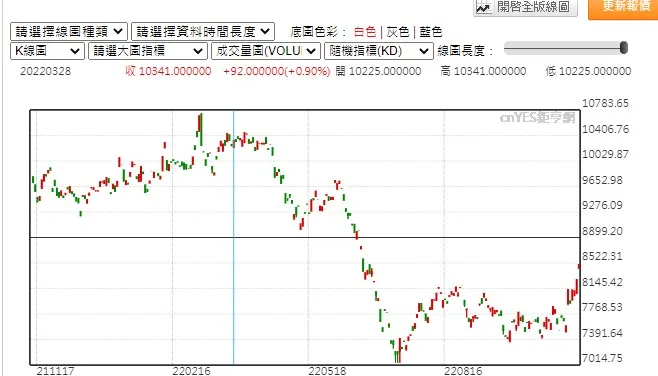
Task: Set background color to 白色
Action: click(365, 32)
